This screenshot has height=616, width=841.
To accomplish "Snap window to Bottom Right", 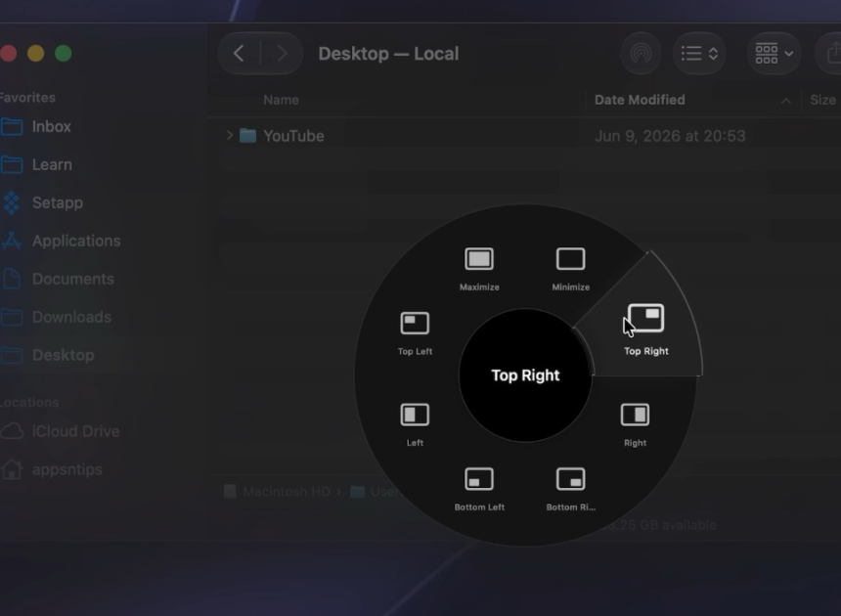I will (571, 489).
